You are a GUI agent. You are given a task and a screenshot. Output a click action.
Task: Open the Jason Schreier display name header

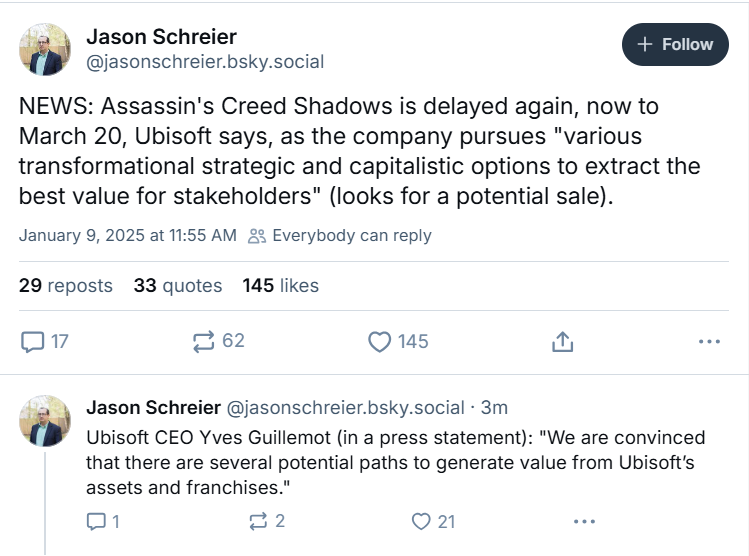tap(161, 37)
